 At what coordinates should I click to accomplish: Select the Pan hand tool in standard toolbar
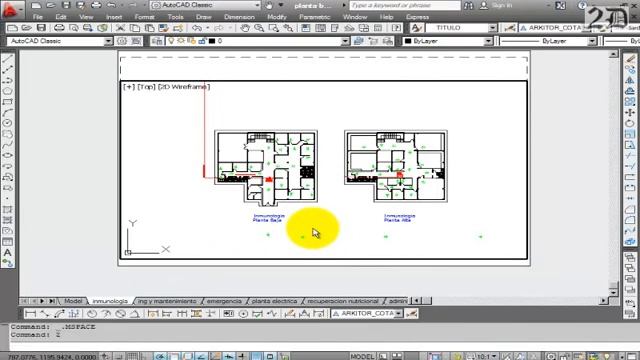point(244,28)
